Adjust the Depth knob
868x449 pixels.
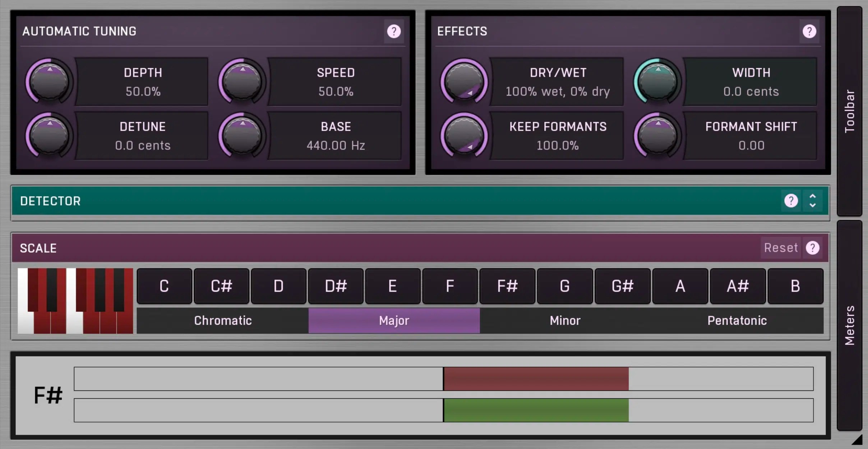50,82
